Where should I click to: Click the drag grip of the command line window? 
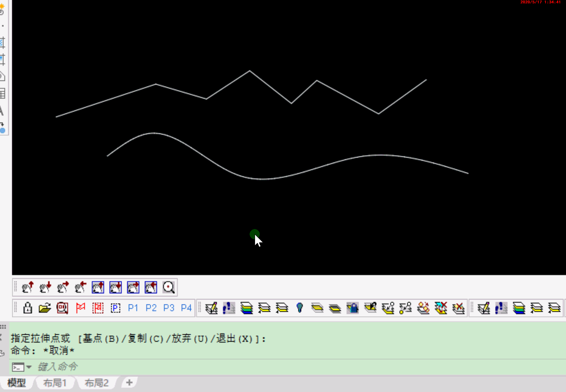tap(3, 327)
